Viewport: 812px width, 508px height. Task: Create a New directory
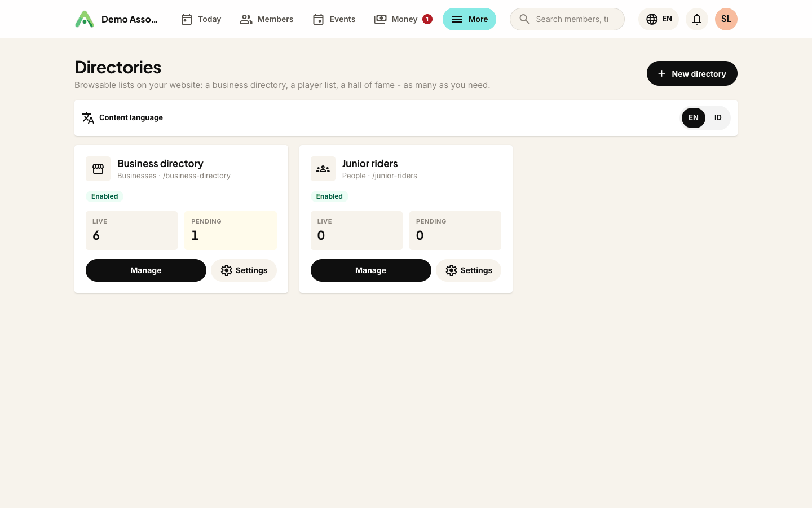pos(692,73)
